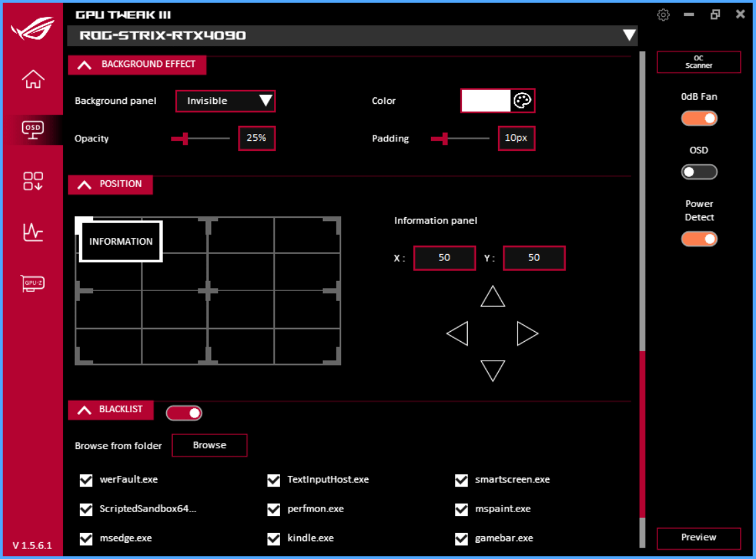This screenshot has width=756, height=559.
Task: Uncheck gamebar.exe in the blacklist
Action: [x=461, y=539]
